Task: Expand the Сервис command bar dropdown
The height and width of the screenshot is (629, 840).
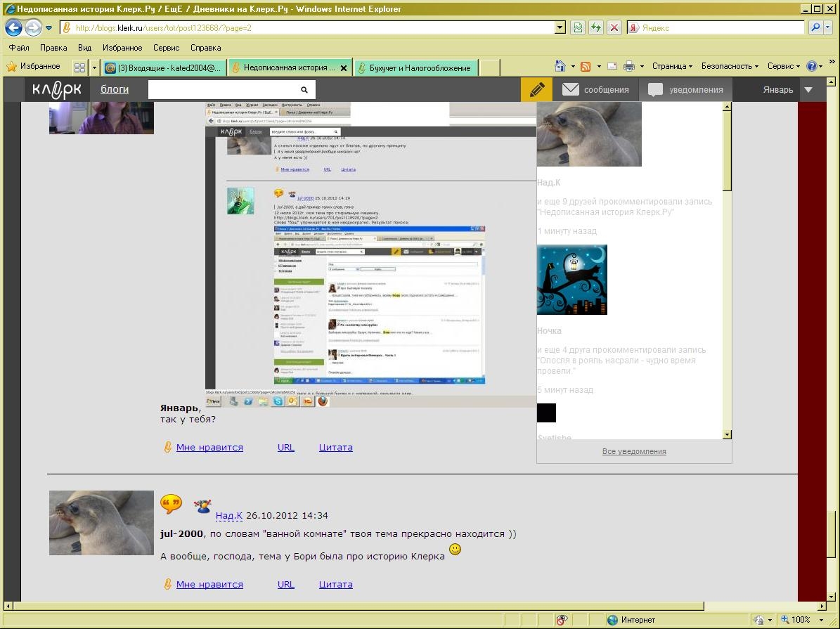Action: [x=783, y=66]
